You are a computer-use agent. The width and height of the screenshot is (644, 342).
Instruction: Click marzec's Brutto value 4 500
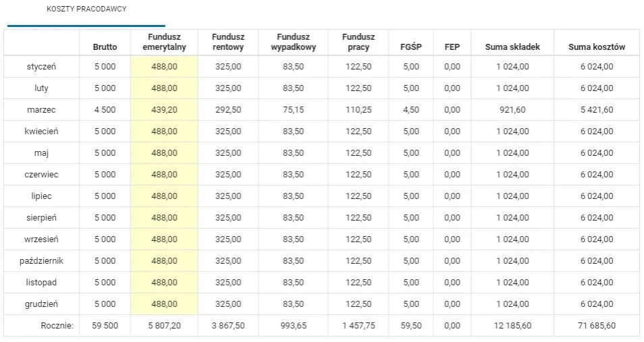[x=105, y=110]
